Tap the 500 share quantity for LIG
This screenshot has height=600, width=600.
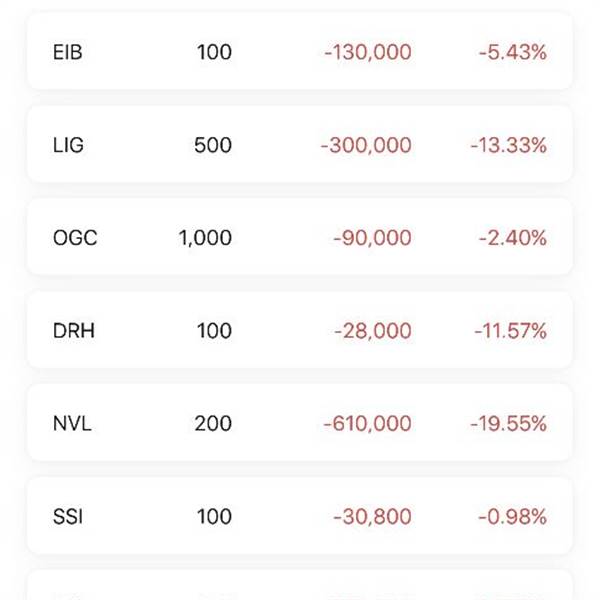[213, 145]
